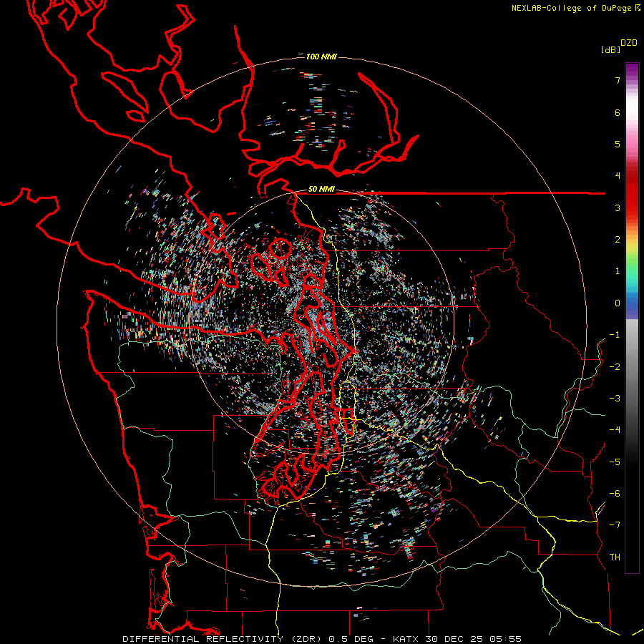Image resolution: width=644 pixels, height=644 pixels.
Task: Click the -2 value on color scale
Action: 615,367
